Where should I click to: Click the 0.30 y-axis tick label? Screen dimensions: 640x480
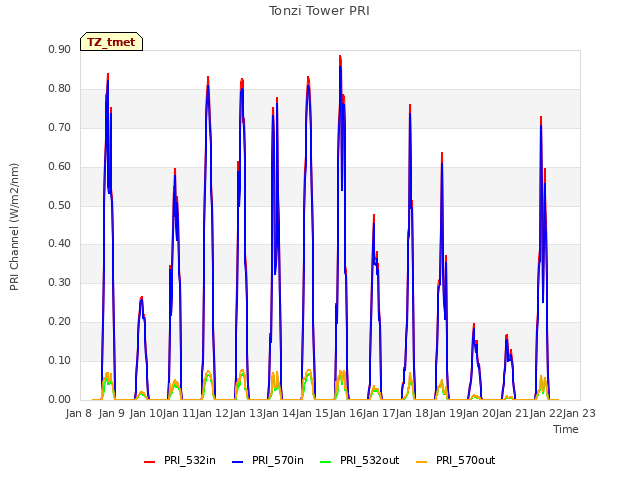point(60,282)
